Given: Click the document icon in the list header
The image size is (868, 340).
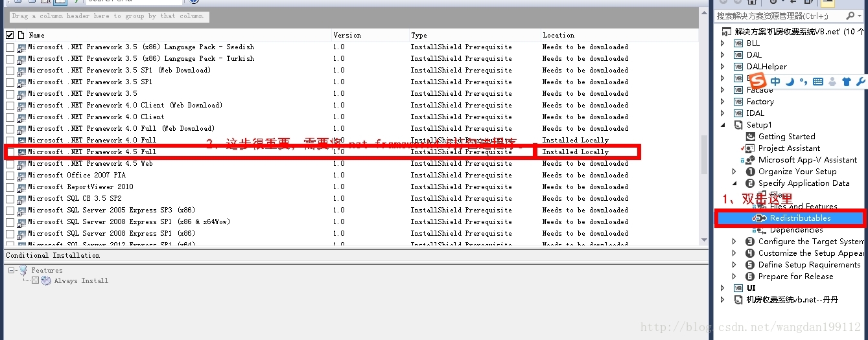Looking at the screenshot, I should coord(21,35).
